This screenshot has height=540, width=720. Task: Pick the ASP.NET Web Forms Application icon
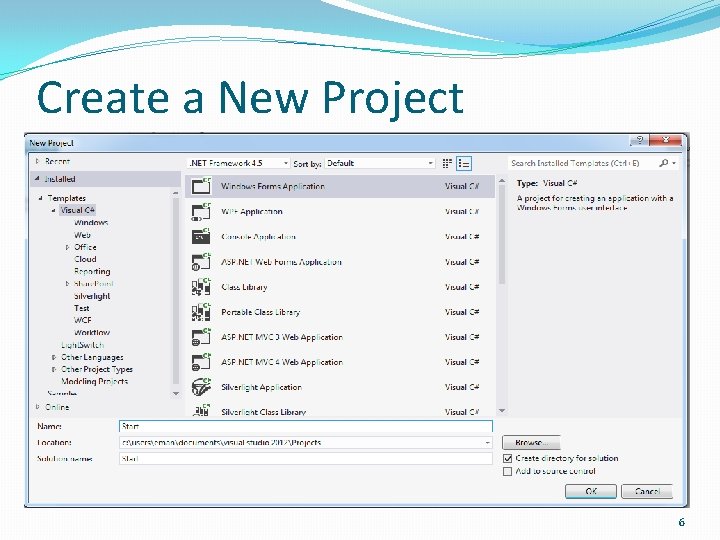tap(201, 262)
